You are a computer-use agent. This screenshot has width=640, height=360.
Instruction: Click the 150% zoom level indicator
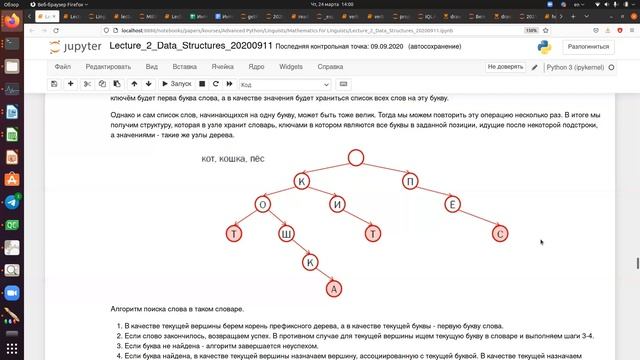tap(531, 31)
